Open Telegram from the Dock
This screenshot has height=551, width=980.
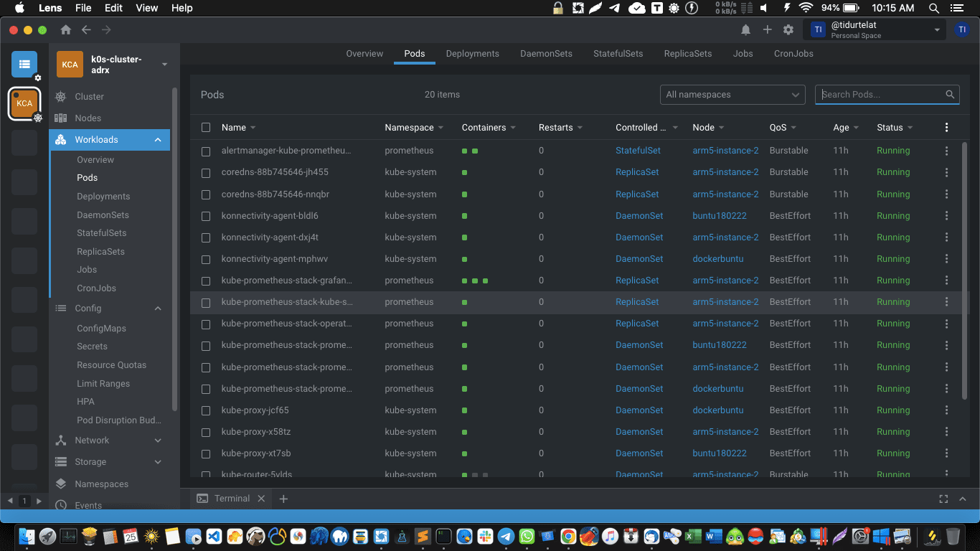tap(506, 536)
